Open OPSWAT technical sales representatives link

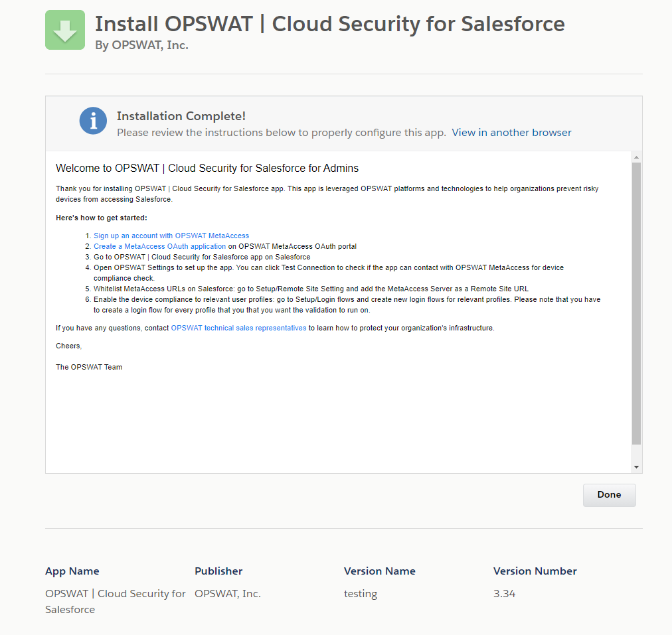coord(238,328)
